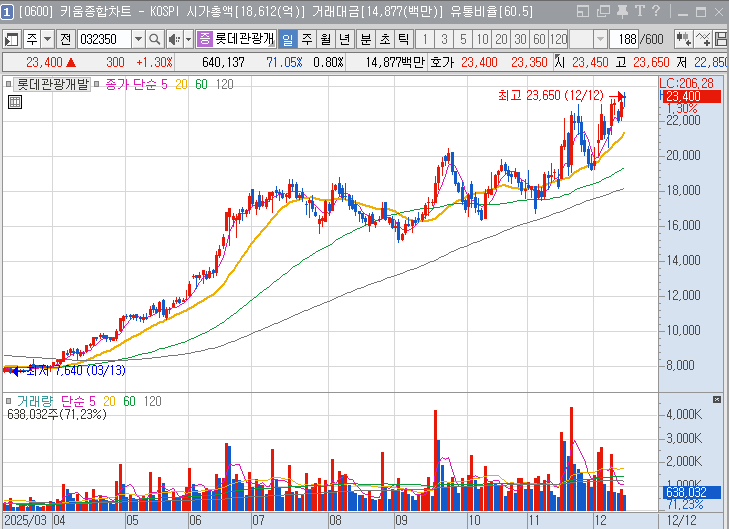Click the yellow 20-day moving average label
Image resolution: width=729 pixels, height=529 pixels.
tap(181, 84)
